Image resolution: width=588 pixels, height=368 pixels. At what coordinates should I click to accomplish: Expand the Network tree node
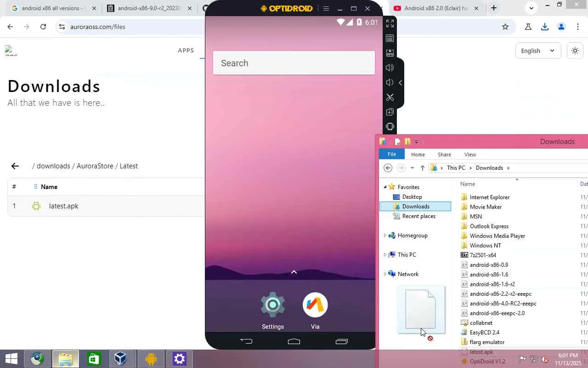[x=385, y=274]
